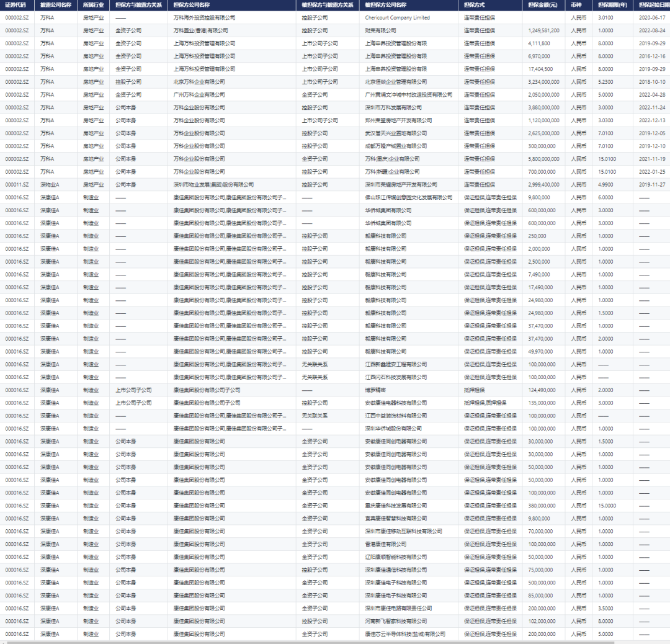Select the 深圳市万科发展有限公司 cell
670x644 pixels.
pos(393,108)
